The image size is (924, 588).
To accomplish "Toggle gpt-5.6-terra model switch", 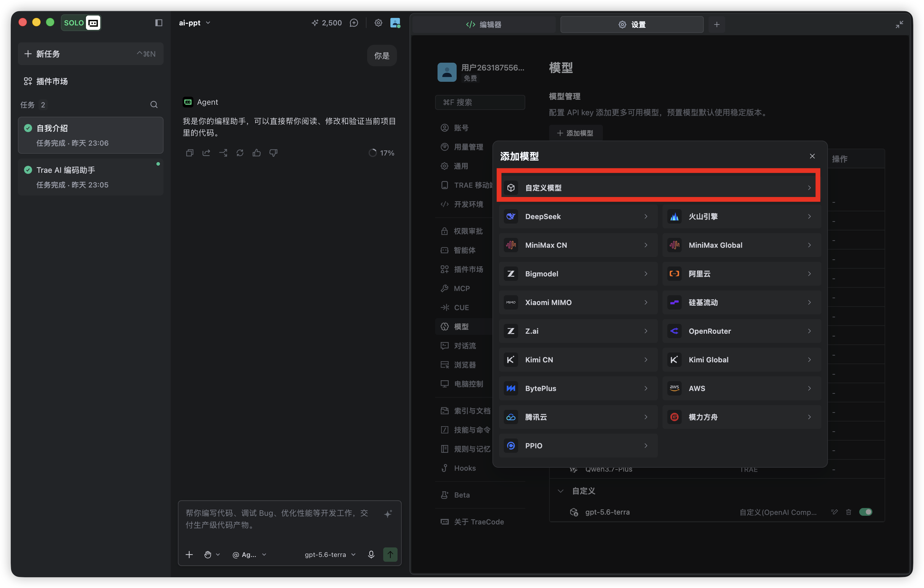I will [x=866, y=512].
